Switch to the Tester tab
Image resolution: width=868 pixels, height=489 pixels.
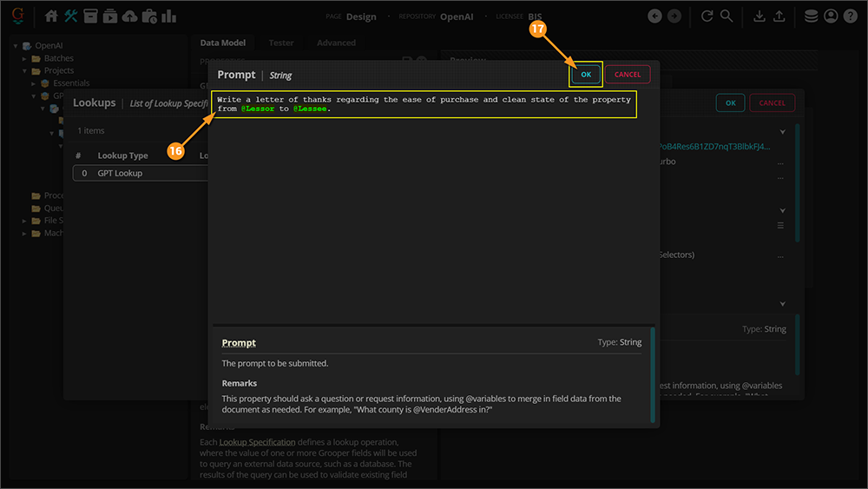tap(281, 43)
